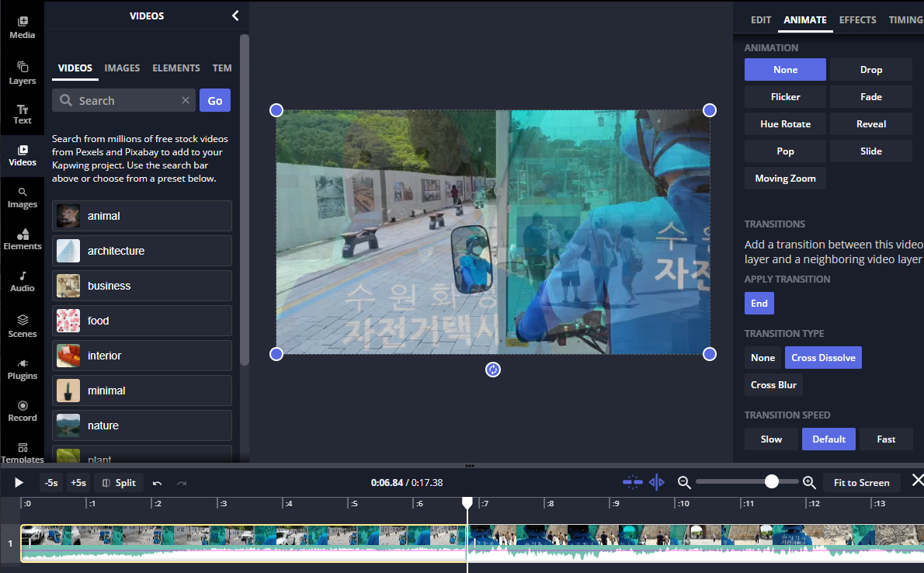This screenshot has height=573, width=924.
Task: Click the Fit to Screen button
Action: [861, 482]
